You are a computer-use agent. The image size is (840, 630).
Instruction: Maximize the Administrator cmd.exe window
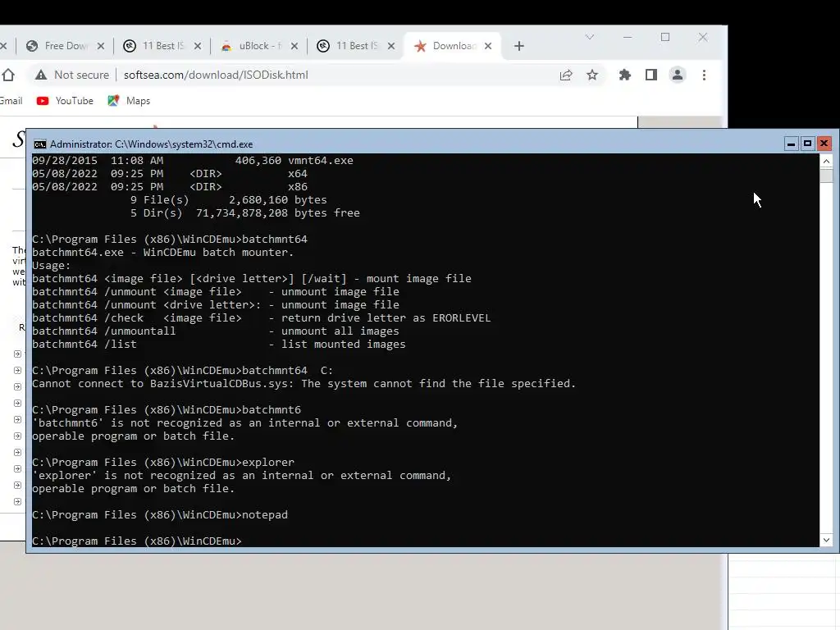(807, 144)
